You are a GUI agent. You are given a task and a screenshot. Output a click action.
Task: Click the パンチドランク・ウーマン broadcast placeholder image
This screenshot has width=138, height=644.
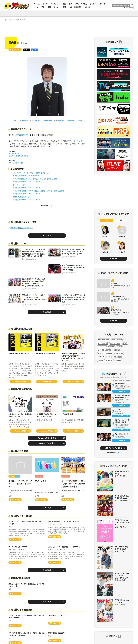[x=20, y=465]
